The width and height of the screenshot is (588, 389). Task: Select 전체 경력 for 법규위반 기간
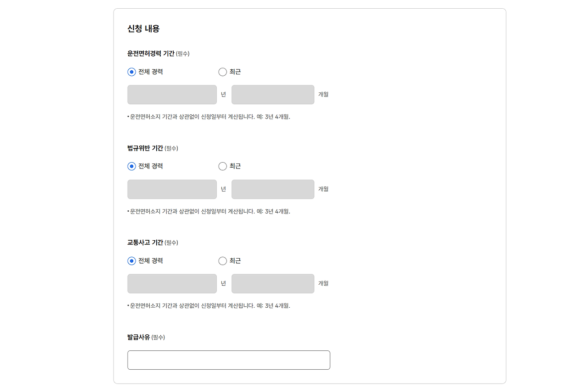[131, 166]
